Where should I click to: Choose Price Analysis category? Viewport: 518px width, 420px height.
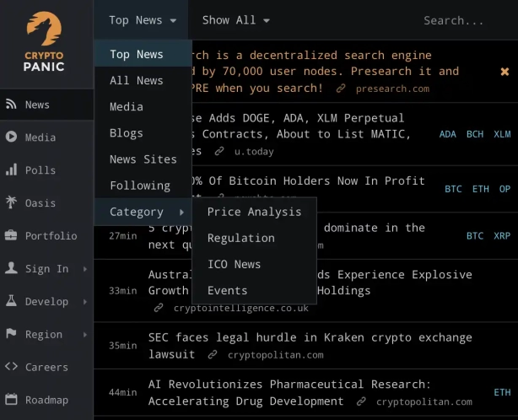click(x=254, y=212)
